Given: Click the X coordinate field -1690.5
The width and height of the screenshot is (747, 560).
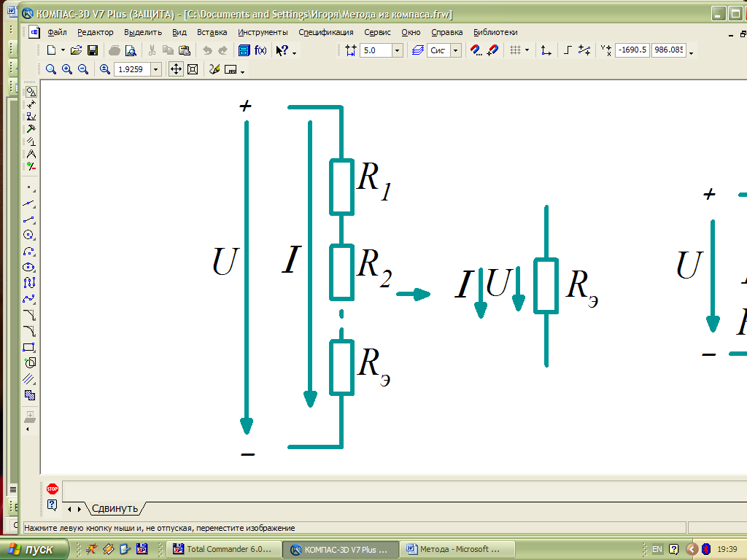Looking at the screenshot, I should point(632,50).
